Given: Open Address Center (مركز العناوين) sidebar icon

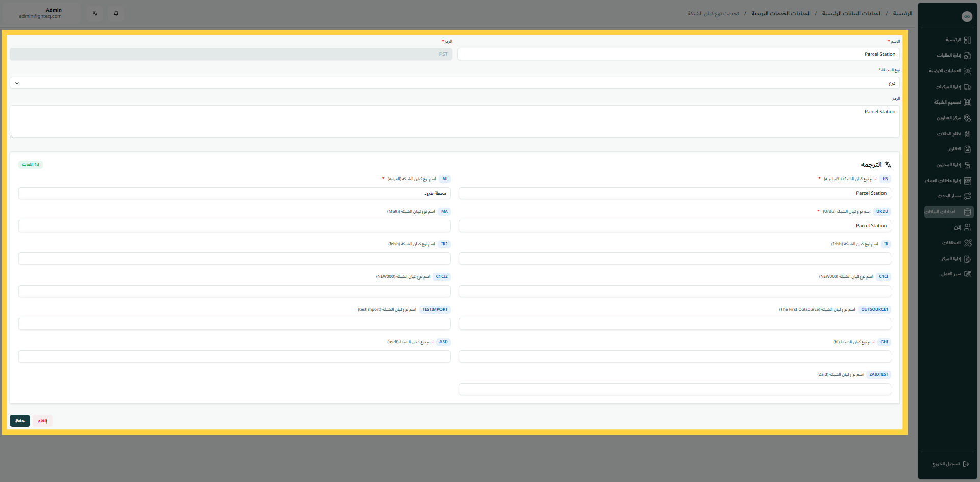Looking at the screenshot, I should 967,118.
